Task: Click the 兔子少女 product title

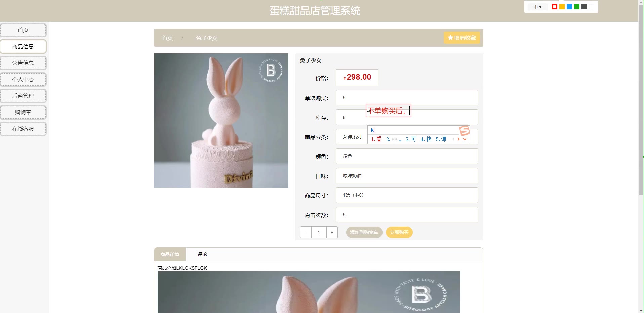Action: [x=311, y=60]
